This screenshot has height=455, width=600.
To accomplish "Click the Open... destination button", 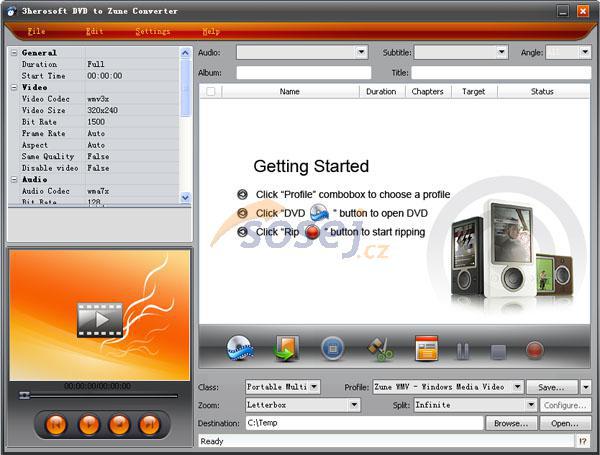I will 565,423.
